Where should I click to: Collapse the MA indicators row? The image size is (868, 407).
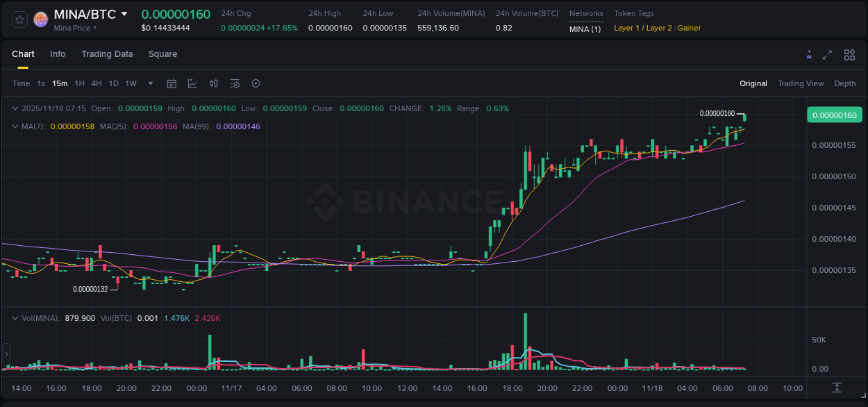point(15,126)
